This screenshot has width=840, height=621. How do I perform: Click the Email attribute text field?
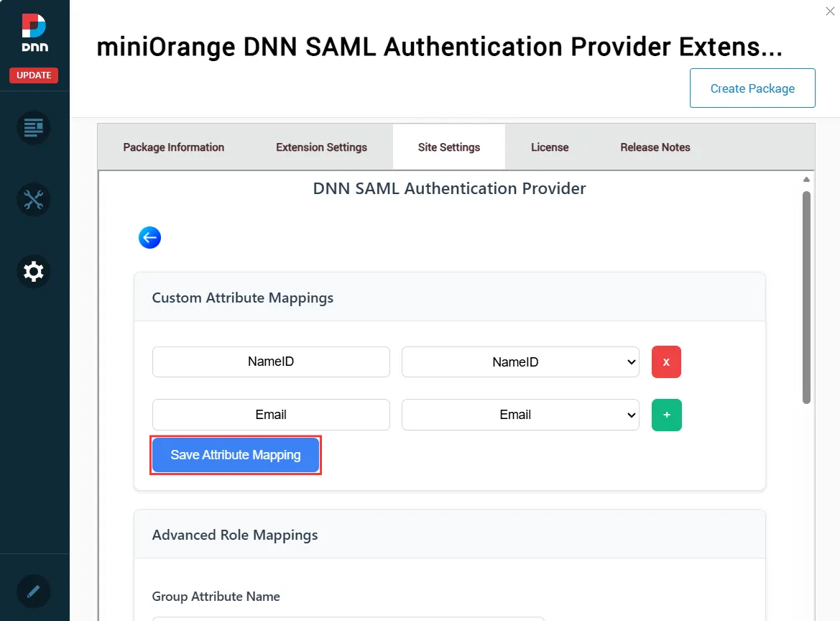(271, 415)
